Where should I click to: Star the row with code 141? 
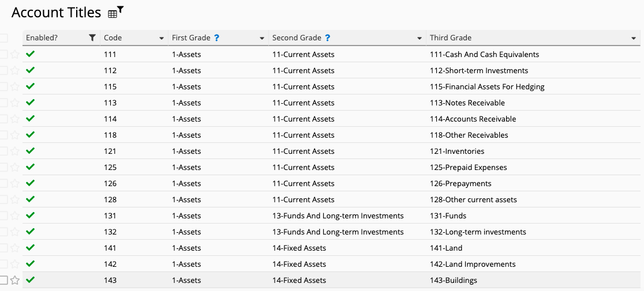(x=15, y=248)
